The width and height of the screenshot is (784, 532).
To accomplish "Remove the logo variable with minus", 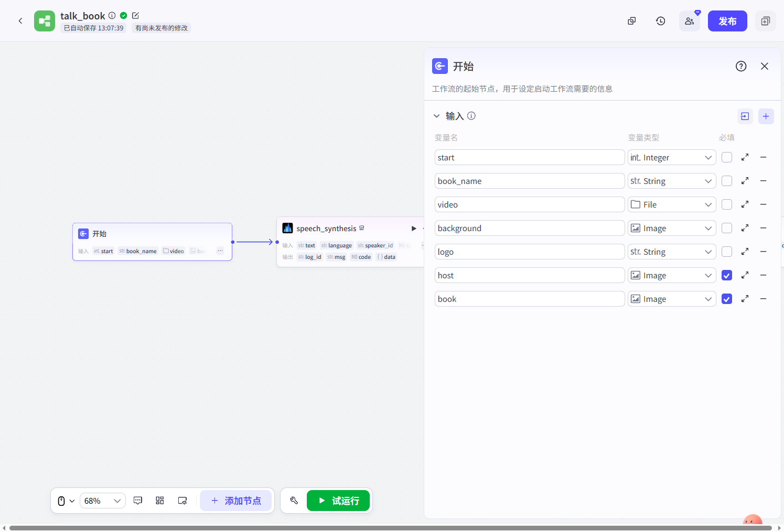I will [x=764, y=252].
